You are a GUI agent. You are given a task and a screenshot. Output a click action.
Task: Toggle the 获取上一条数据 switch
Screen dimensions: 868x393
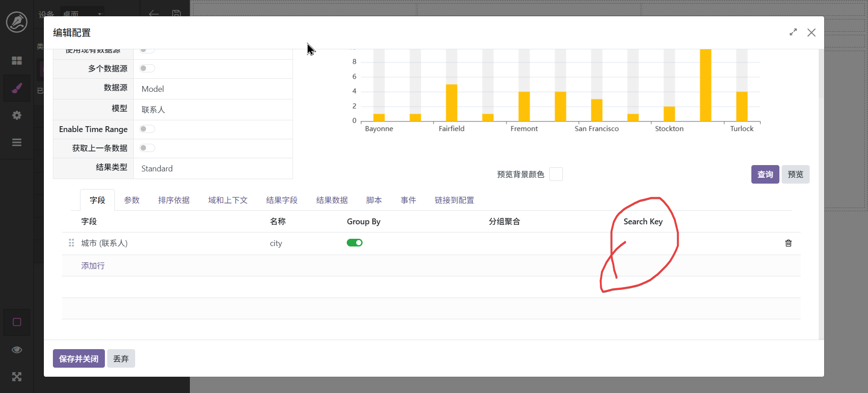pos(147,148)
